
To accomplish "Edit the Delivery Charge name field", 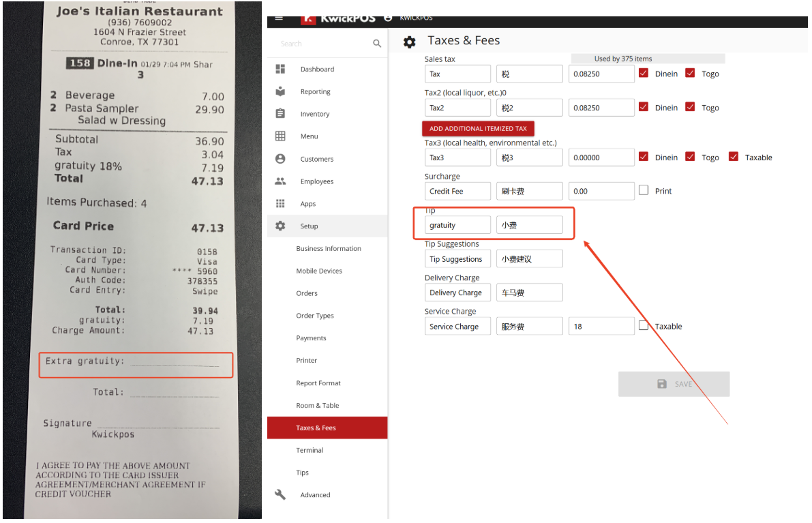I will (x=457, y=292).
